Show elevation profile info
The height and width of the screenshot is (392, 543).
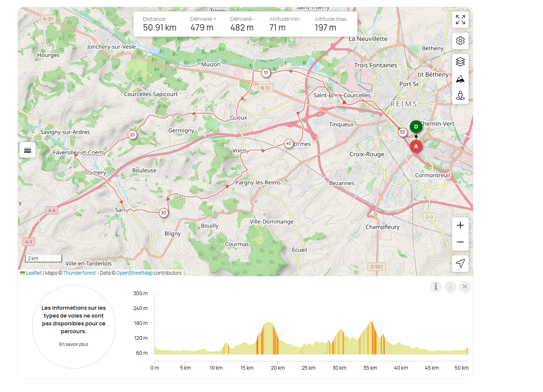(x=436, y=287)
